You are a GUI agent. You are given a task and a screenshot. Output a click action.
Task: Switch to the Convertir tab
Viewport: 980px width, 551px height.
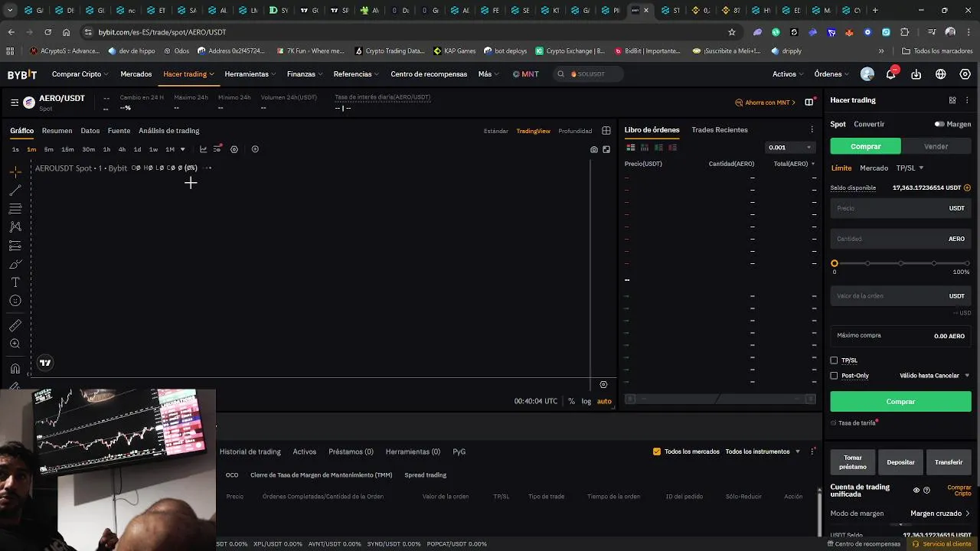[x=869, y=124]
